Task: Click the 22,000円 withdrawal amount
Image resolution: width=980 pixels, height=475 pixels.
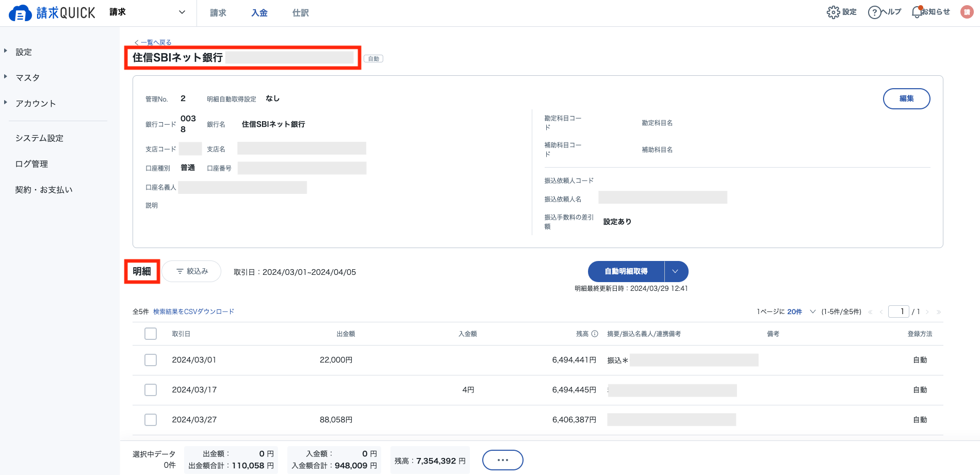Action: 336,360
